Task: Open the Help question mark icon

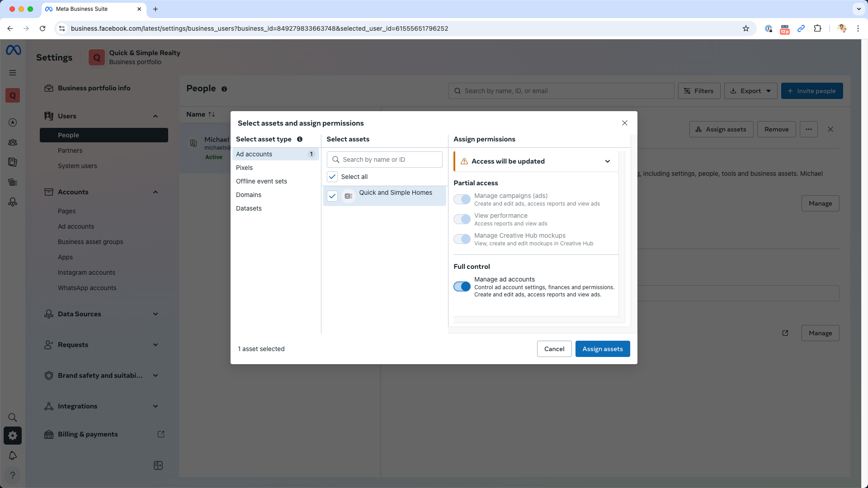Action: pos(13,475)
